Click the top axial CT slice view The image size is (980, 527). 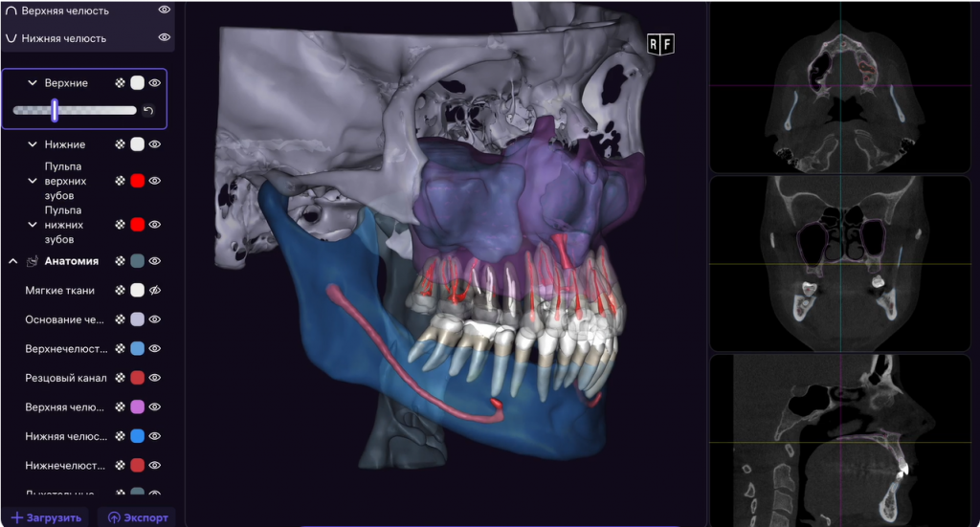[841, 86]
